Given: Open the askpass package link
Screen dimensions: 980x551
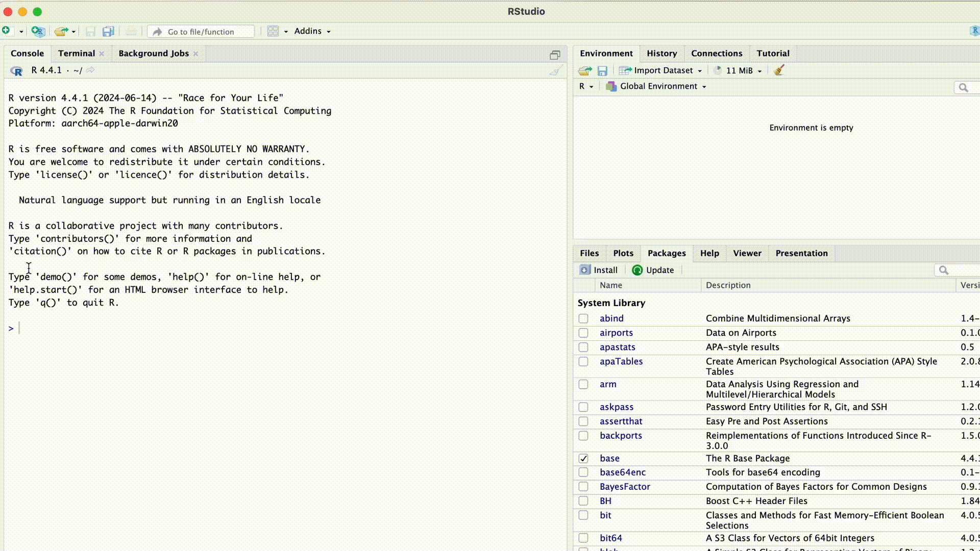Looking at the screenshot, I should point(616,407).
